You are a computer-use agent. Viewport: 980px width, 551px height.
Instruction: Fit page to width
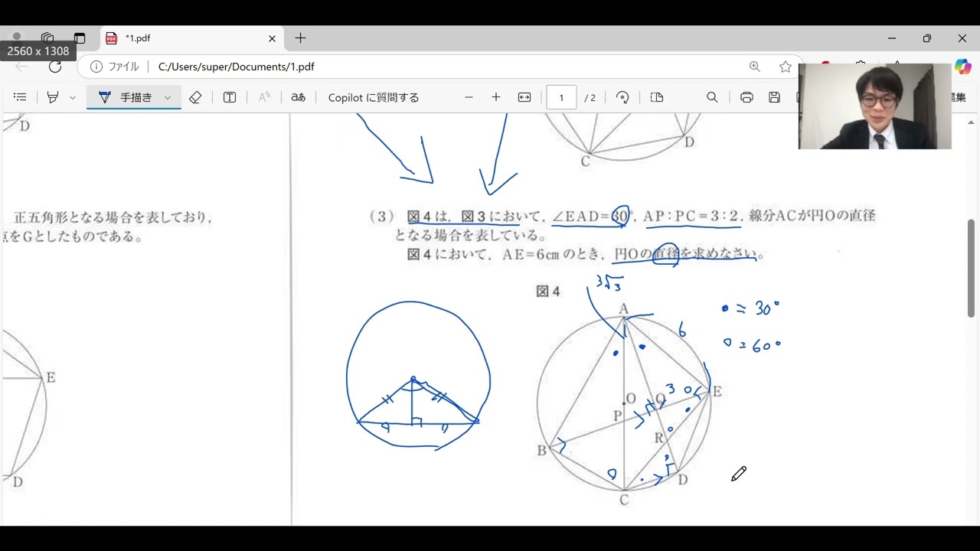tap(524, 97)
